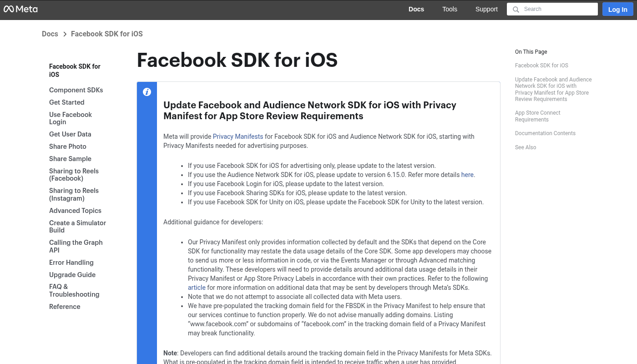This screenshot has height=364, width=637.
Task: Select Use Facebook Login in sidebar
Action: tap(71, 118)
